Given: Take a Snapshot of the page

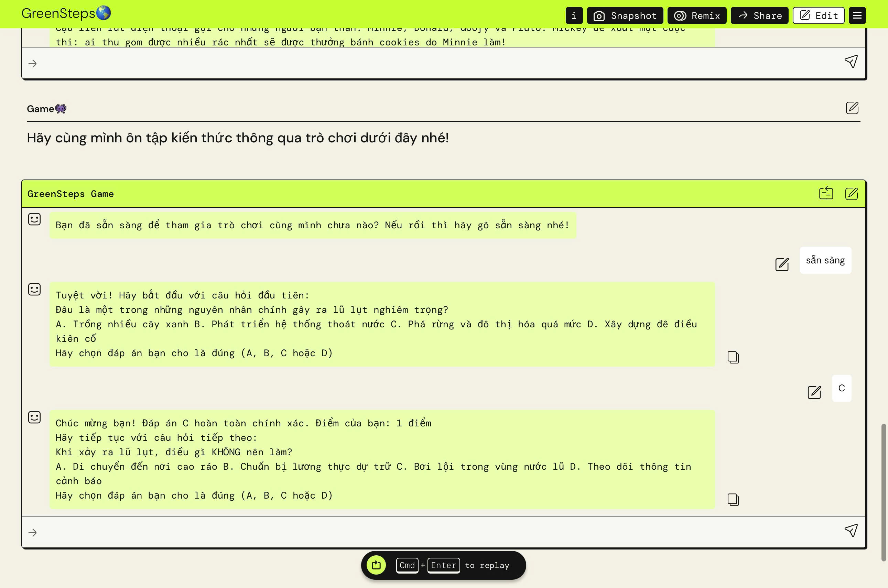Looking at the screenshot, I should pos(625,15).
